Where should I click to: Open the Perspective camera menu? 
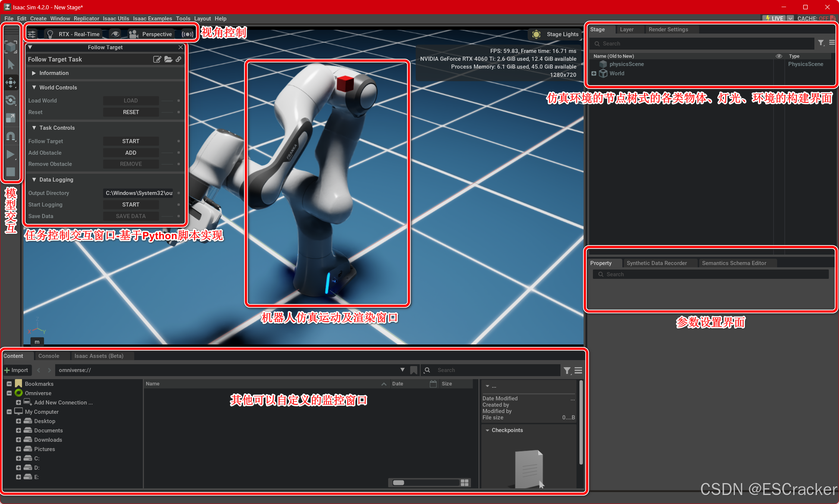pyautogui.click(x=151, y=34)
